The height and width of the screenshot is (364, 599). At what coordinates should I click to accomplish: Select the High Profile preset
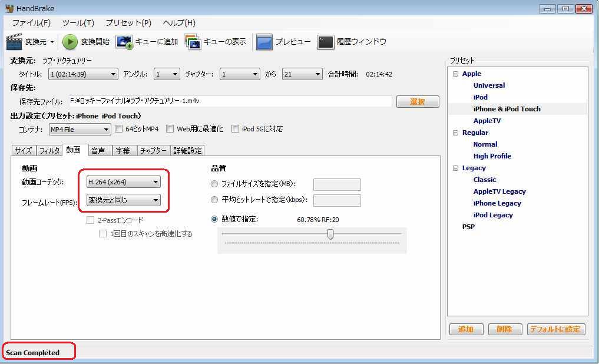click(x=492, y=156)
